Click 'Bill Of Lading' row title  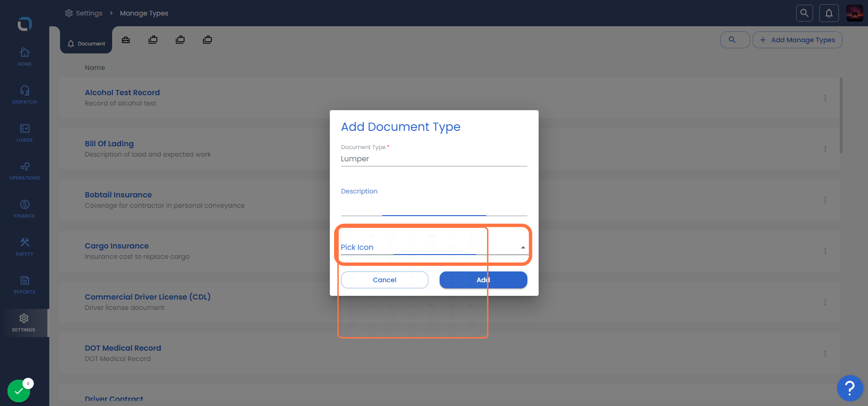(109, 144)
